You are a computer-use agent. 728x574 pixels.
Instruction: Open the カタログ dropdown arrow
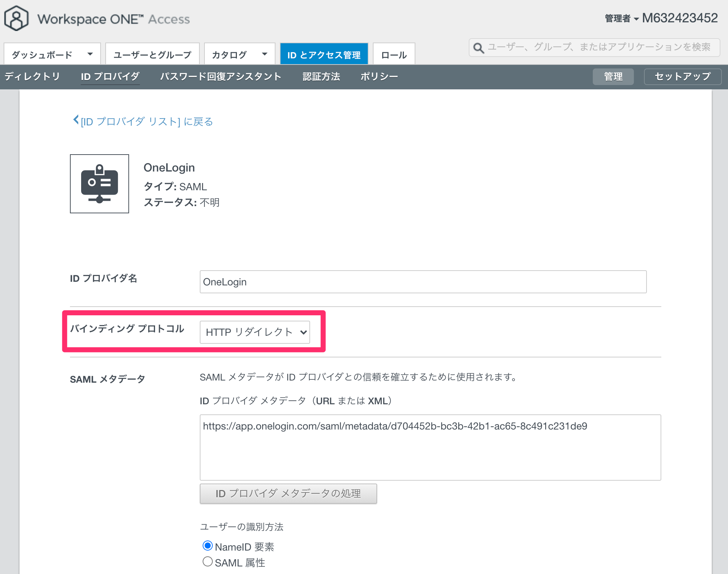pos(265,54)
